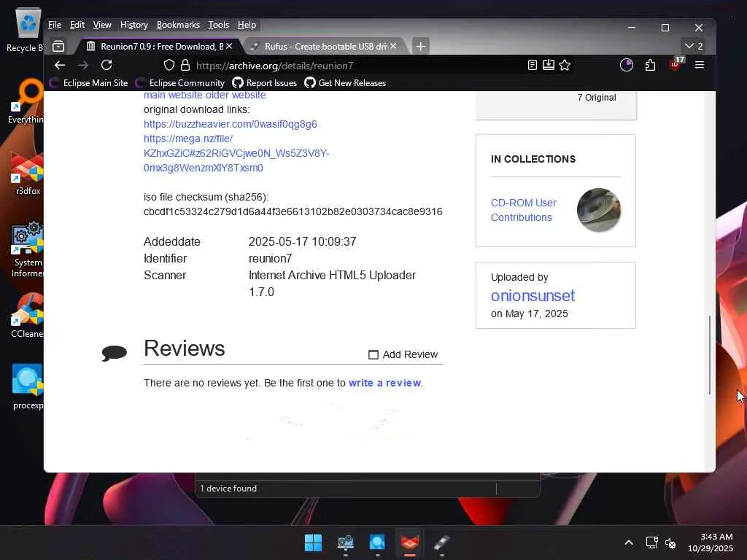Open the circular container/profile toolbar icon
This screenshot has height=560, width=747.
[627, 65]
